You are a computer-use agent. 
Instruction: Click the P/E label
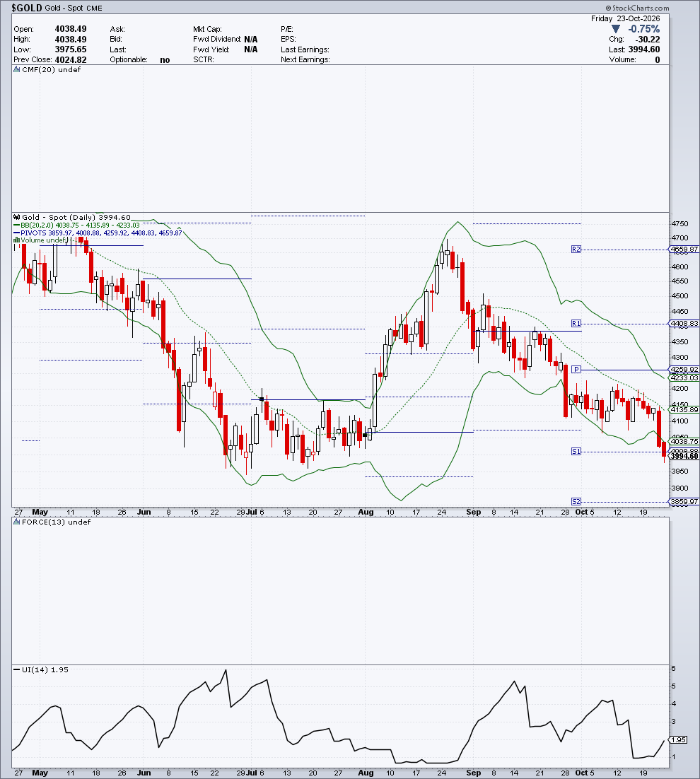click(287, 29)
